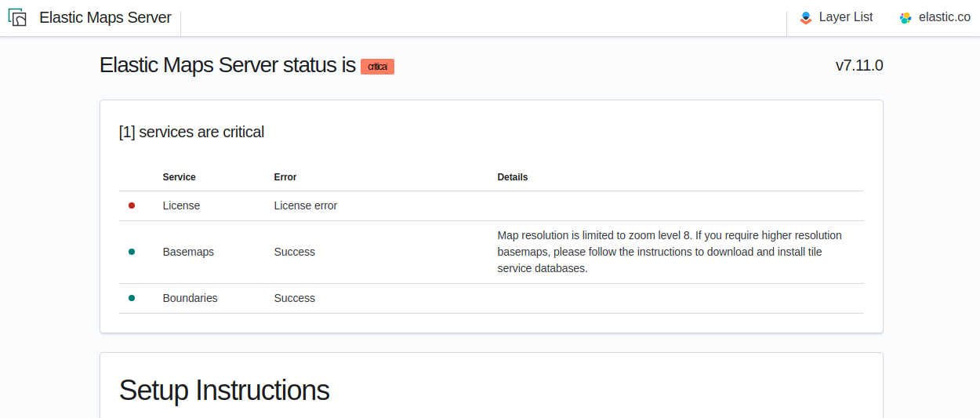Click the red License status dot
Image resolution: width=980 pixels, height=418 pixels.
coord(132,205)
